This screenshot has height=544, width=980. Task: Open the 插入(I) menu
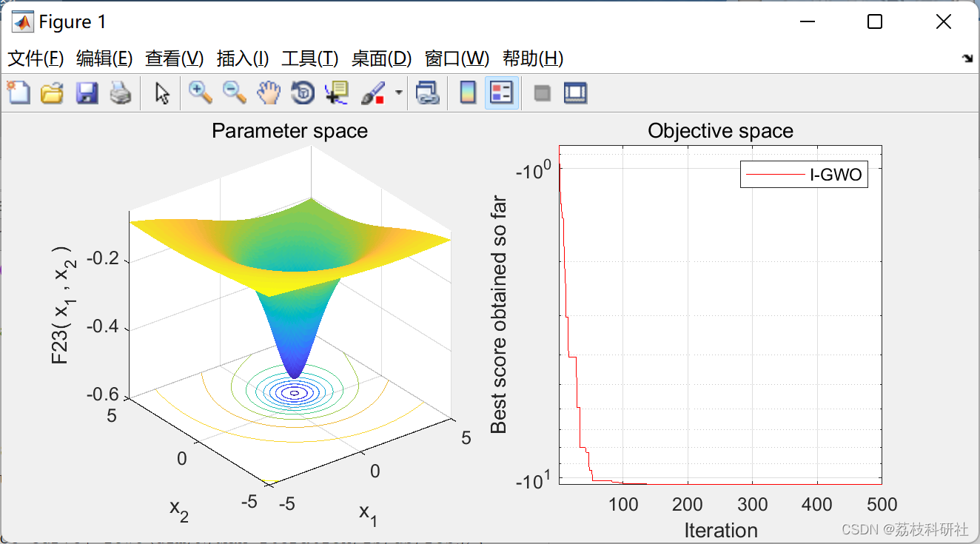[x=243, y=58]
